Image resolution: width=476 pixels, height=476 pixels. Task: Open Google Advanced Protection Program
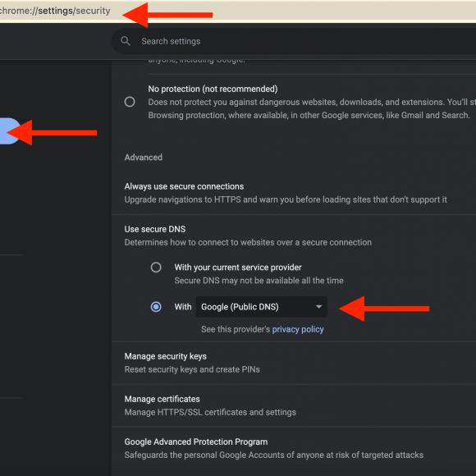pos(294,448)
